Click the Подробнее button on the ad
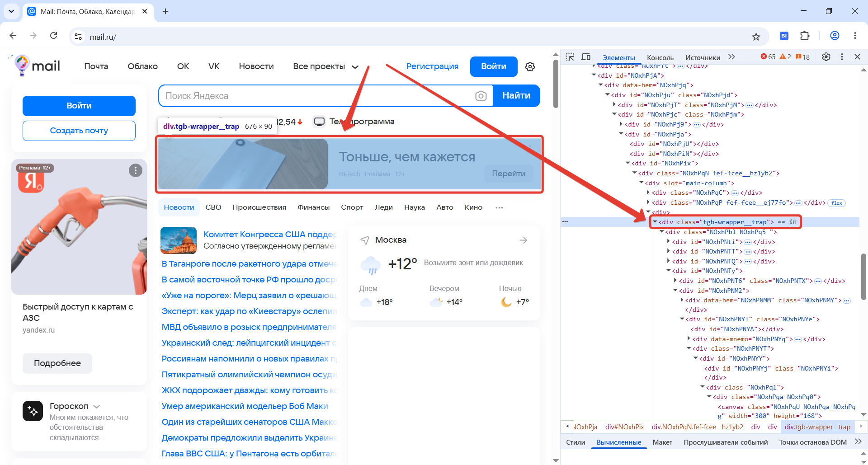The image size is (868, 465). (57, 363)
